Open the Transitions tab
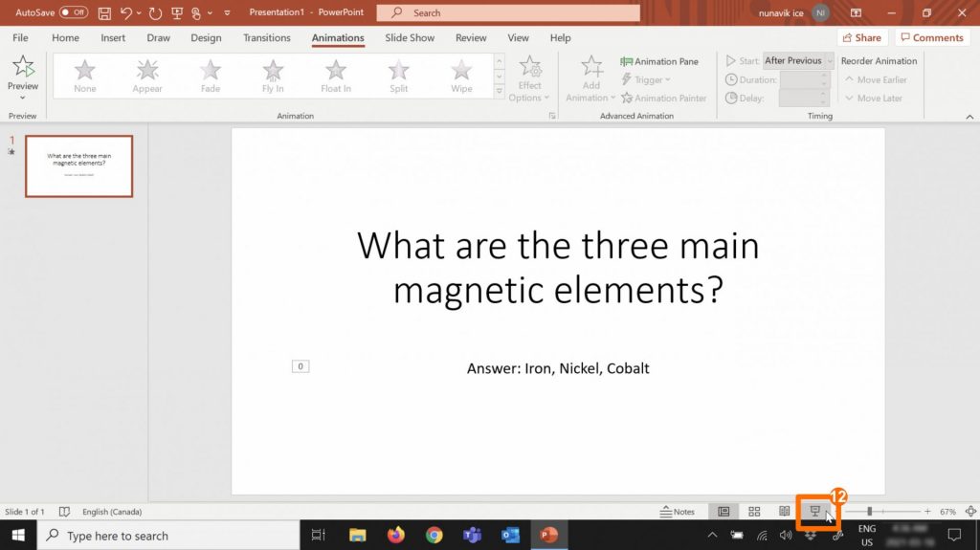 point(267,38)
